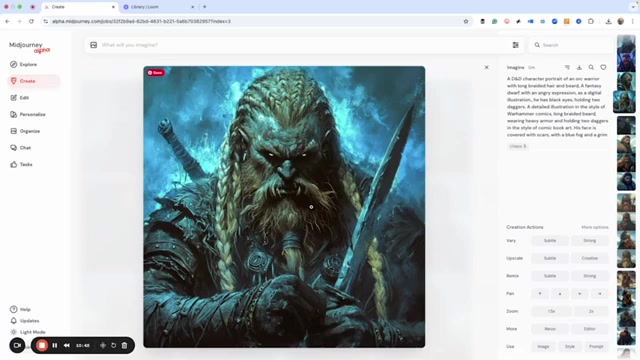Reload the page in the browser
This screenshot has width=640, height=360.
tap(31, 21)
